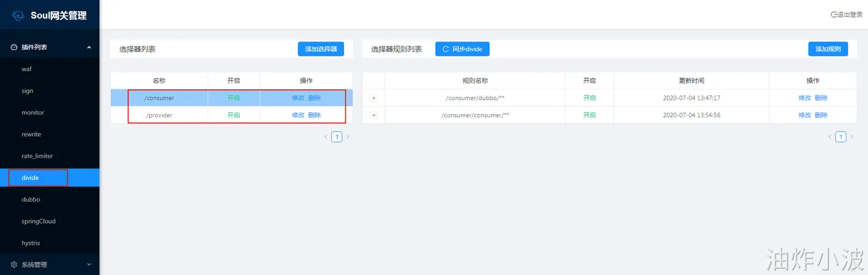The width and height of the screenshot is (868, 275).
Task: Click the sync icon in 同步divide button
Action: [446, 48]
